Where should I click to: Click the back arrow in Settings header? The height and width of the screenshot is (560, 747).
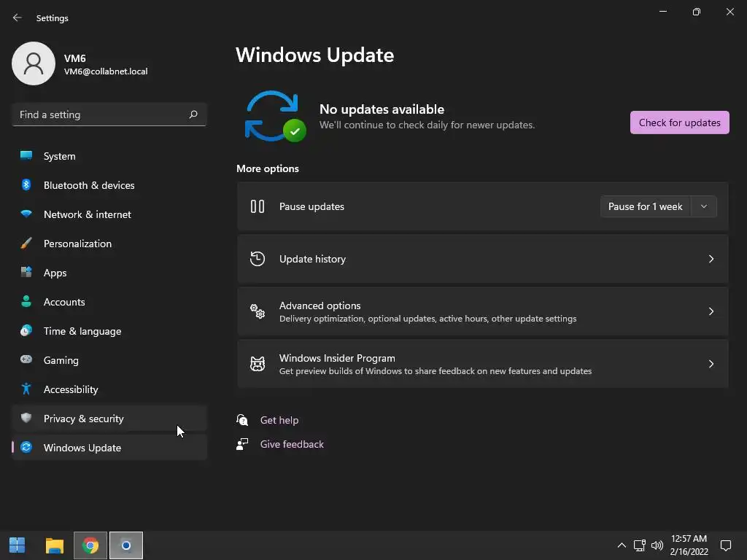click(18, 17)
